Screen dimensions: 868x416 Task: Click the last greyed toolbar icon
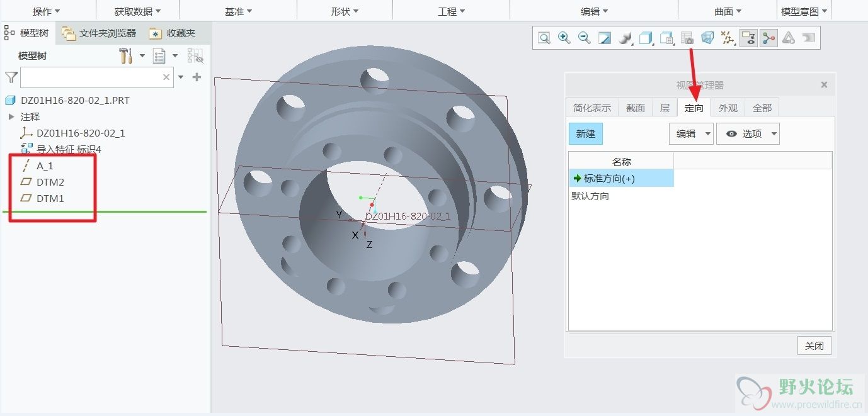809,38
